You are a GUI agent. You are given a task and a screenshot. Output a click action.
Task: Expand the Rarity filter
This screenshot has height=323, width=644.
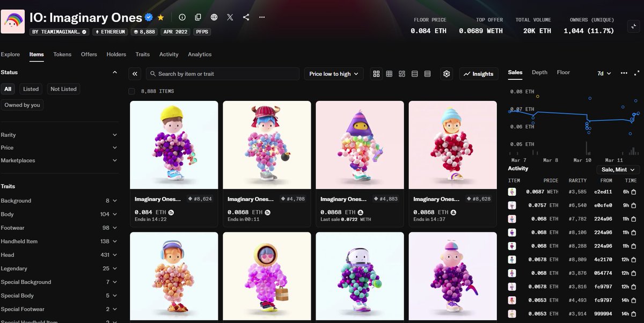[x=59, y=135]
